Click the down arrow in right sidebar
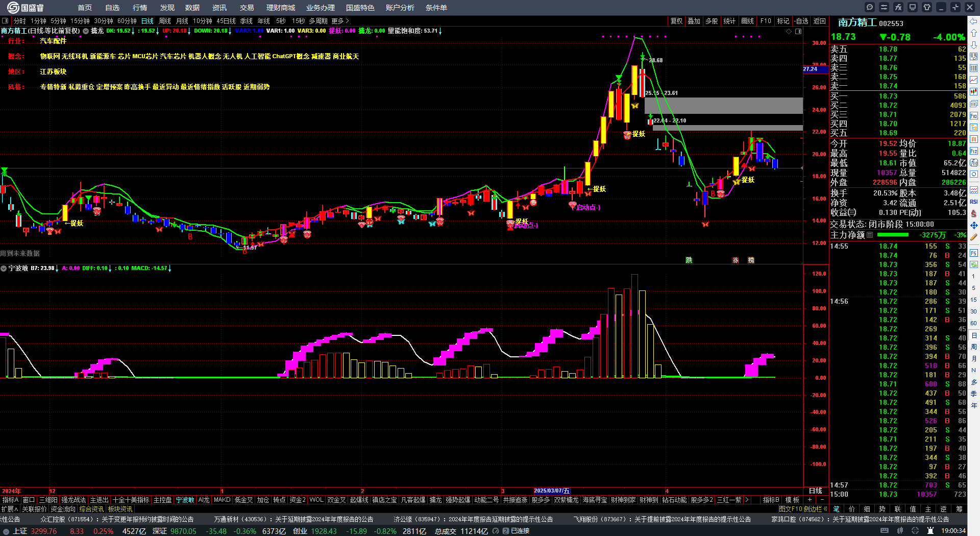Viewport: 980px width, 536px height. (974, 45)
